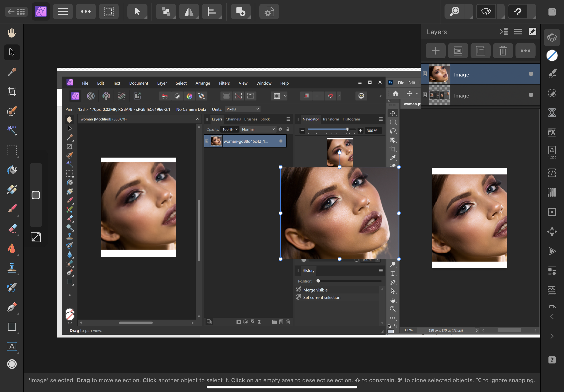This screenshot has height=392, width=564.
Task: Select the Burn flame tool
Action: (x=12, y=248)
